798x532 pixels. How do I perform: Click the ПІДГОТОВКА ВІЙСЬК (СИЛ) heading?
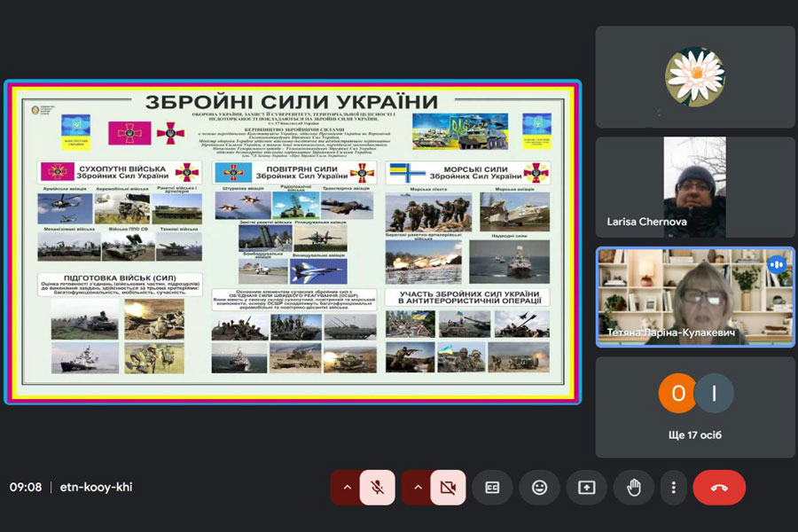(120, 278)
